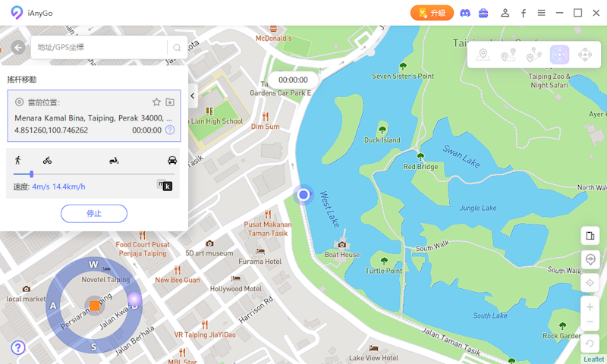The height and width of the screenshot is (364, 607).
Task: Click the McDonald's restaurant marker
Action: pos(274,29)
